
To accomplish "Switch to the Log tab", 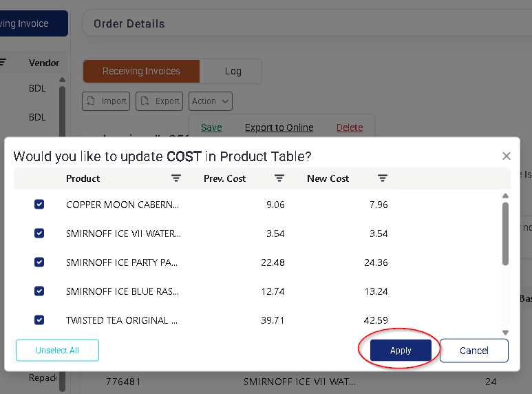I will 233,72.
